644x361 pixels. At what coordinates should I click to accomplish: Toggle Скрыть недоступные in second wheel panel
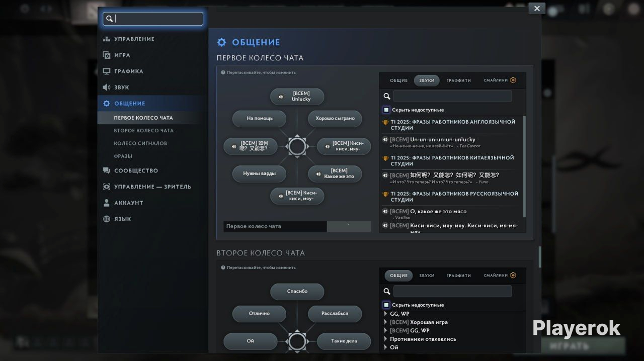386,305
